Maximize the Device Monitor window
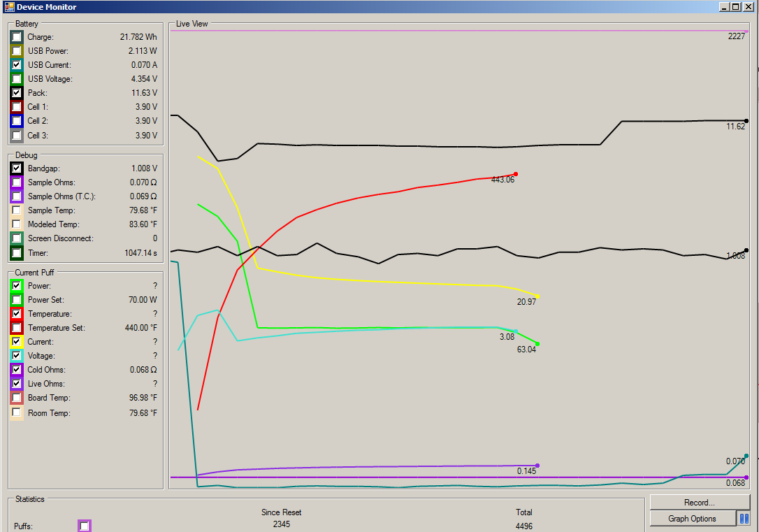 tap(735, 7)
